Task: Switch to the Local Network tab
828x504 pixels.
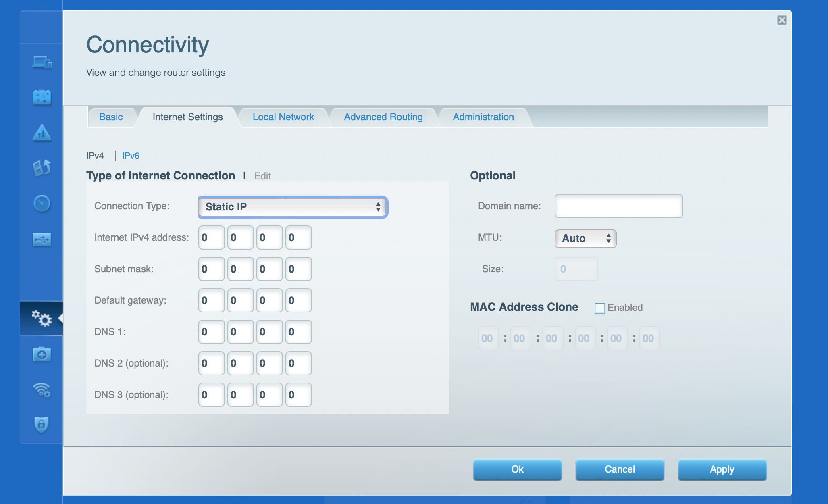Action: click(x=283, y=117)
